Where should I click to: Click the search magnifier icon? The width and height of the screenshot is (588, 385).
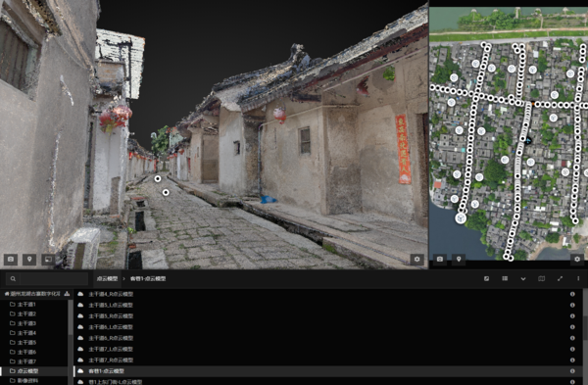tap(13, 278)
